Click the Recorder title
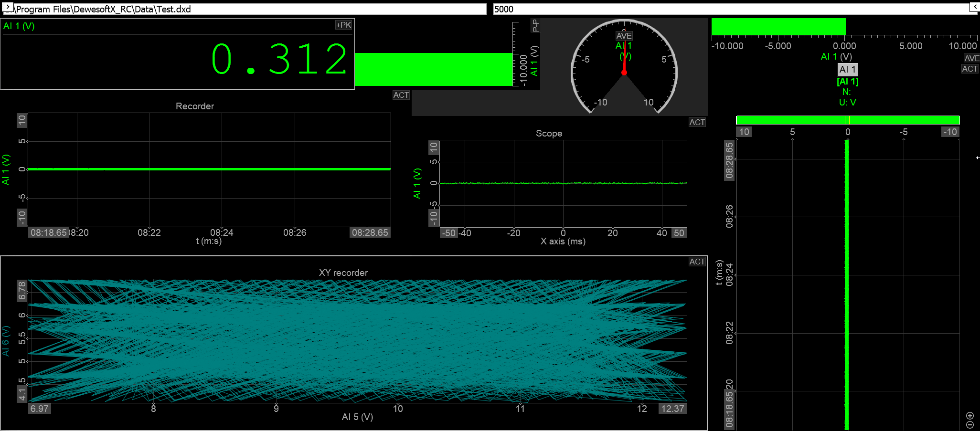The height and width of the screenshot is (431, 980). (195, 106)
